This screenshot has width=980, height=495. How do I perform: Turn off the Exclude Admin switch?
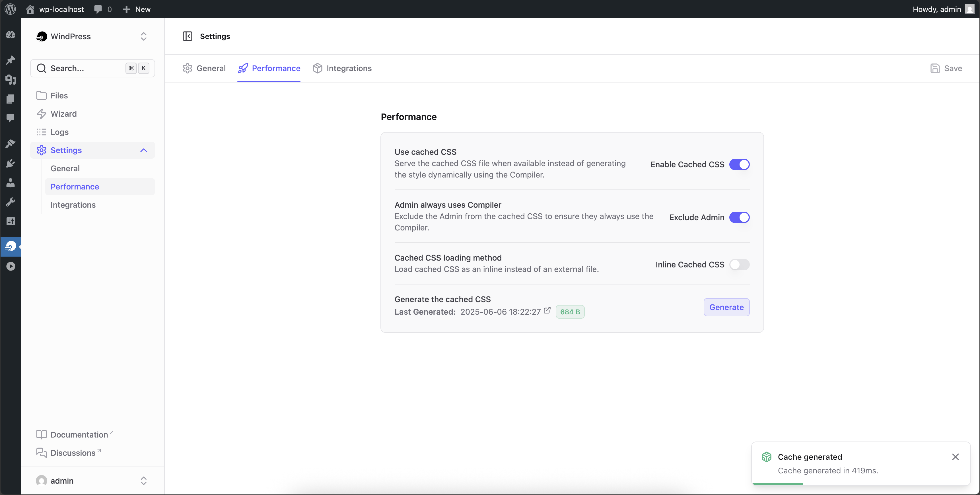pos(739,217)
